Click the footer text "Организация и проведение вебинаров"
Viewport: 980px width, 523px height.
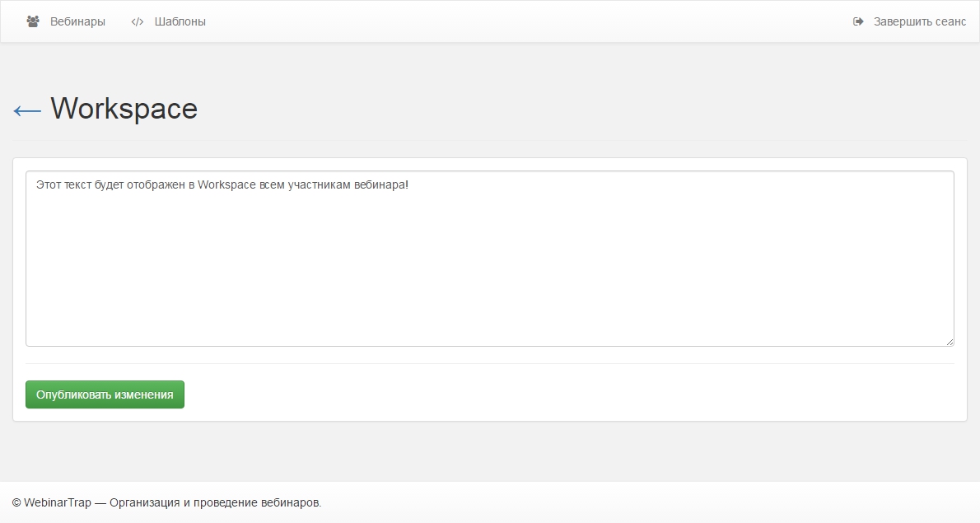pos(214,502)
